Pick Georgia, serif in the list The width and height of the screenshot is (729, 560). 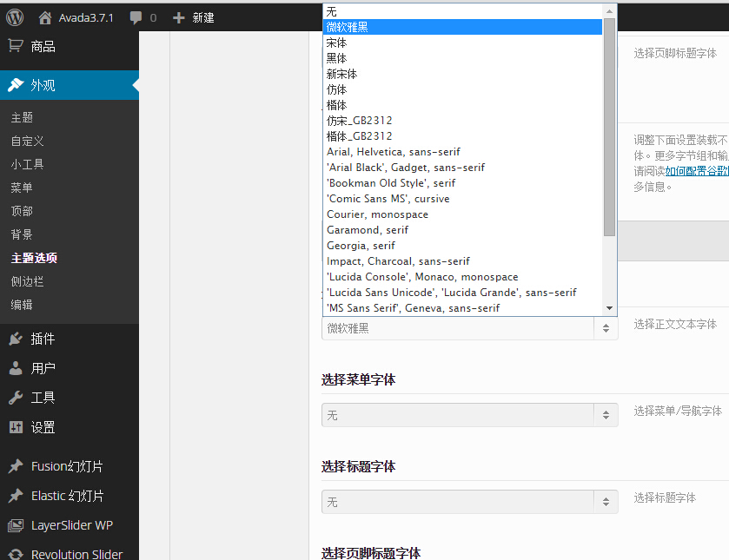361,246
